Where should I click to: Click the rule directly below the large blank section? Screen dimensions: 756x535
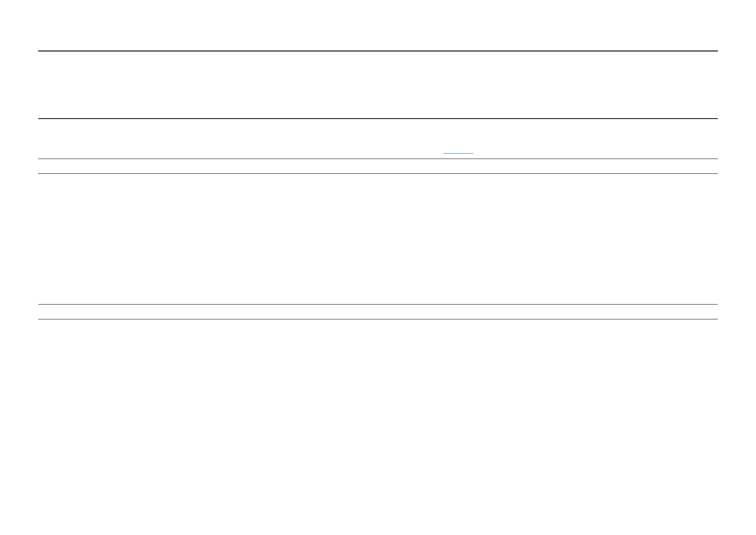(x=378, y=304)
